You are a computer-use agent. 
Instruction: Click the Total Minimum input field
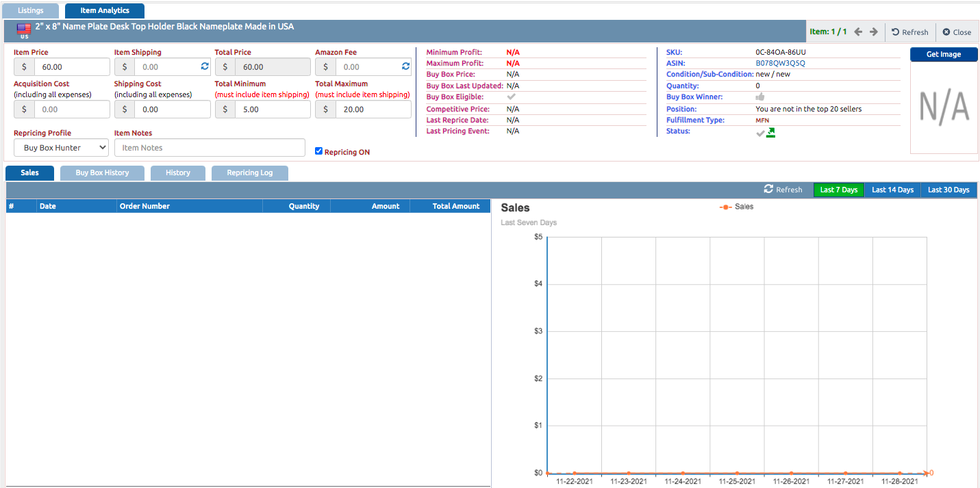pyautogui.click(x=273, y=110)
